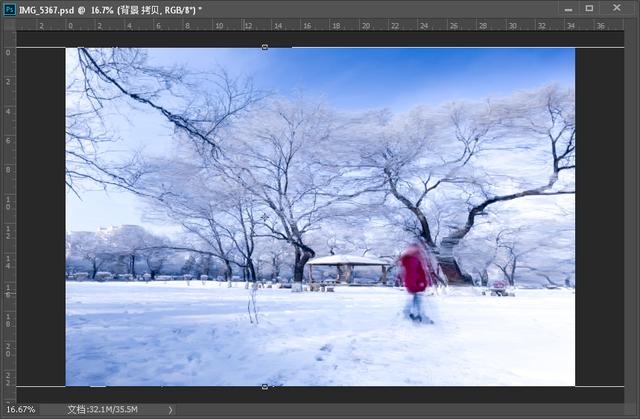Click the top center transform handle
640x419 pixels.
pyautogui.click(x=264, y=47)
